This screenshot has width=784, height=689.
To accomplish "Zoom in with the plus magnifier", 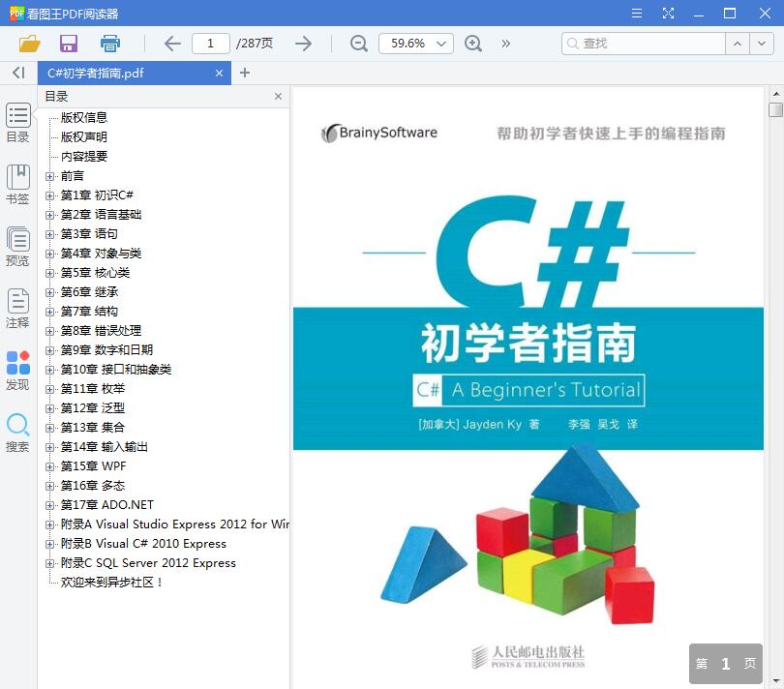I will 473,44.
